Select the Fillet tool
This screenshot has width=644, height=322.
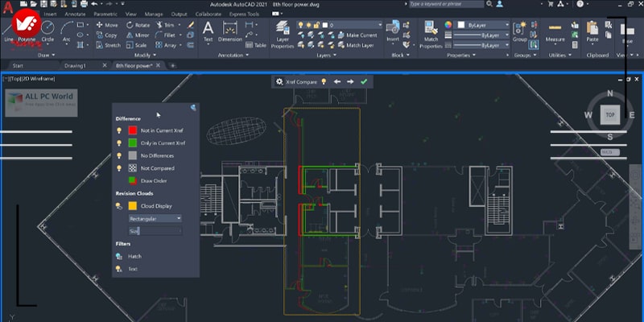pyautogui.click(x=166, y=35)
